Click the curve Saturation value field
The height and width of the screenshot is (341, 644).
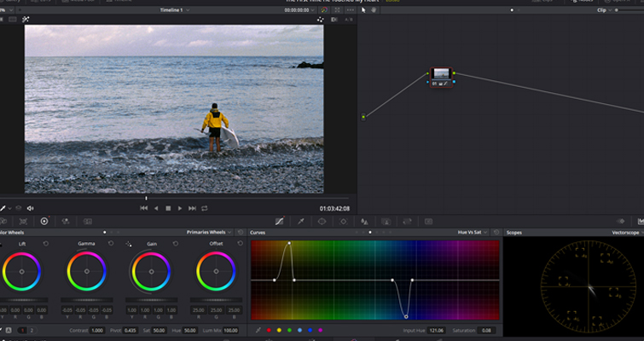487,330
